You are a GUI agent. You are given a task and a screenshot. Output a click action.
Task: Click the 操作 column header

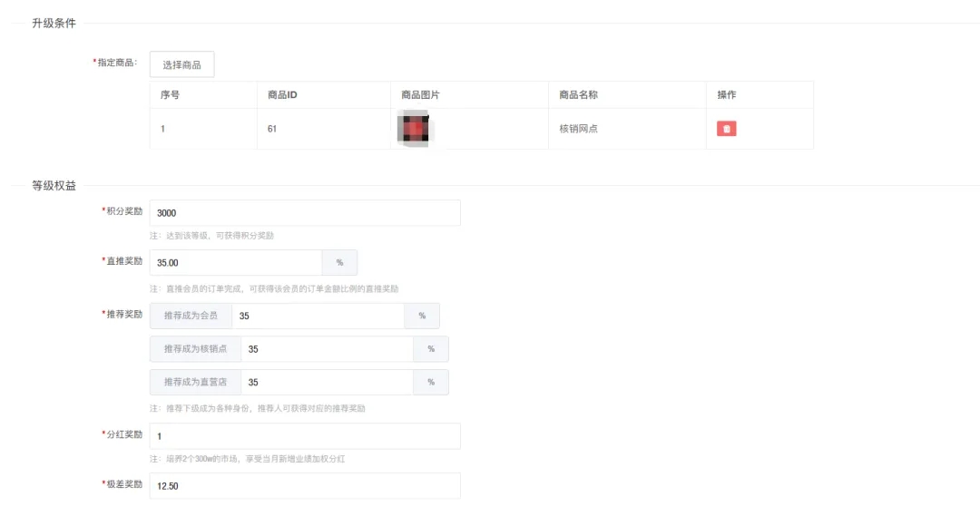pos(726,95)
